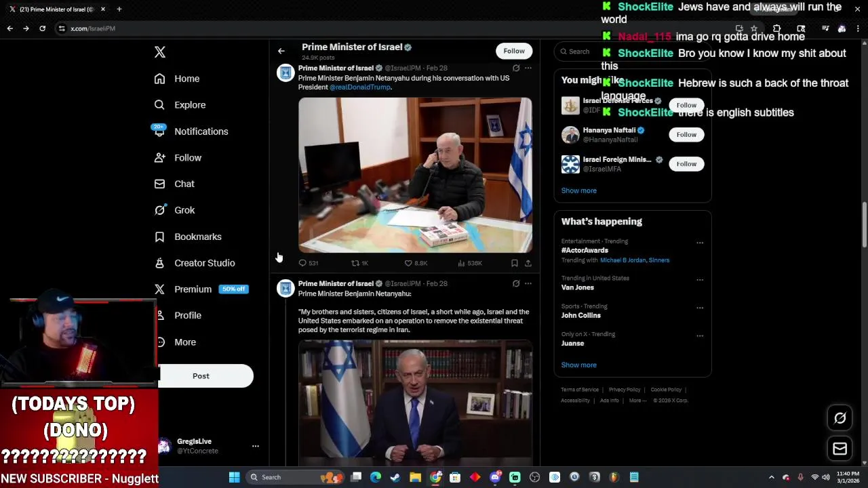Open Grok from the sidebar
Image resolution: width=868 pixels, height=488 pixels.
174,210
